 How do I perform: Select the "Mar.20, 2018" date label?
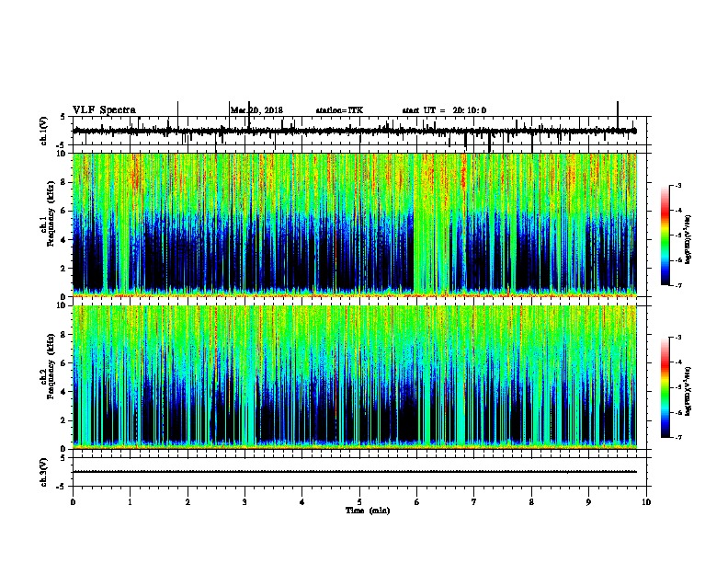[256, 110]
